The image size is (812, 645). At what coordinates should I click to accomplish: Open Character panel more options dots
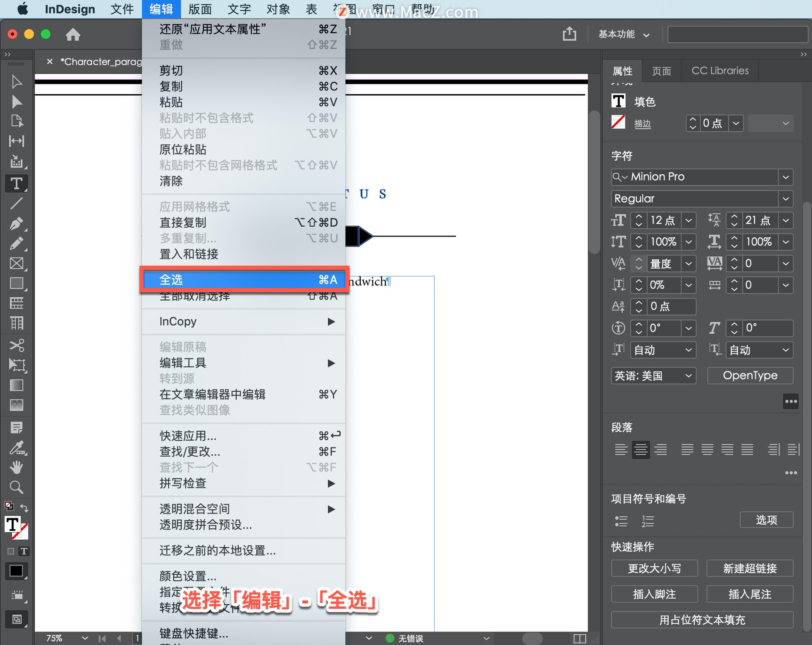(791, 401)
